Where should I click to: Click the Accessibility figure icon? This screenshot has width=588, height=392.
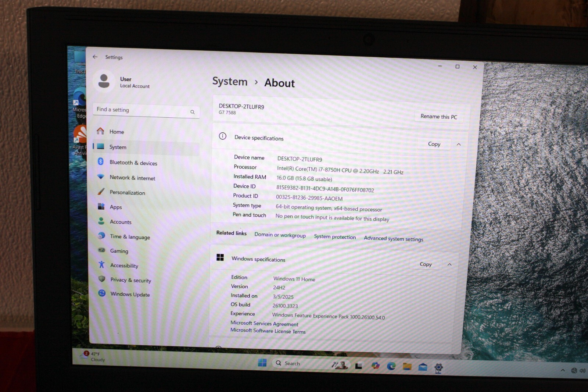[x=102, y=264]
